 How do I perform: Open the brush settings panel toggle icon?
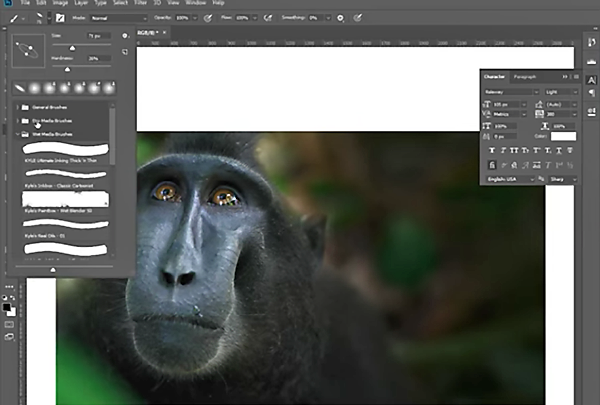60,18
